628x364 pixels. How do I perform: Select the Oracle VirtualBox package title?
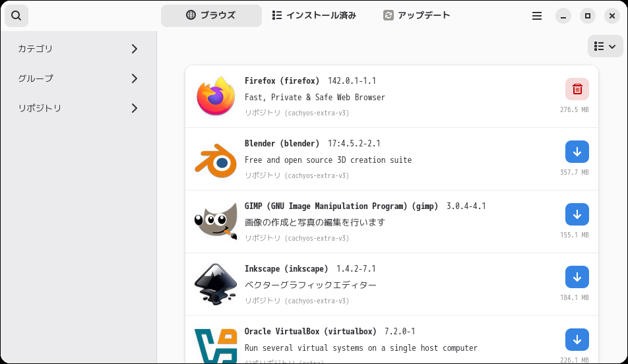(x=311, y=332)
